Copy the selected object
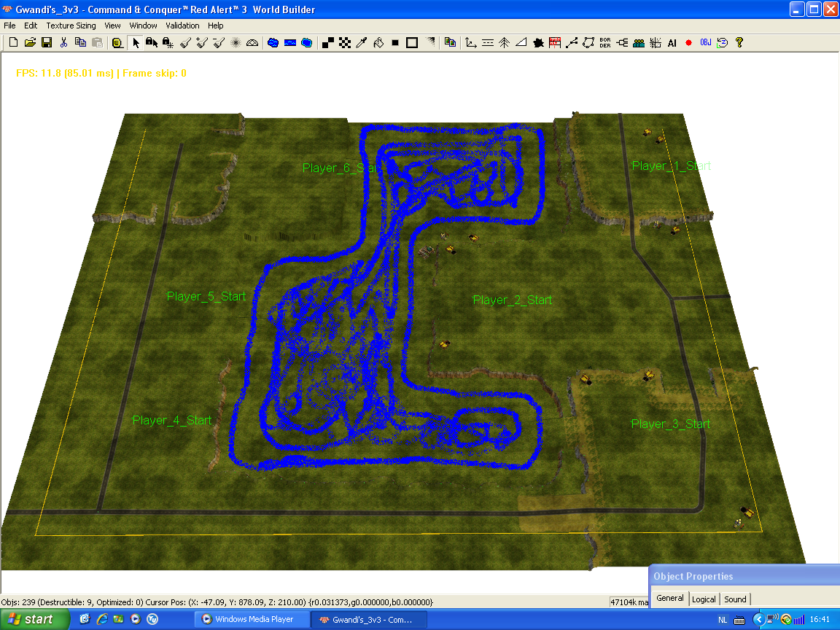 [80, 42]
